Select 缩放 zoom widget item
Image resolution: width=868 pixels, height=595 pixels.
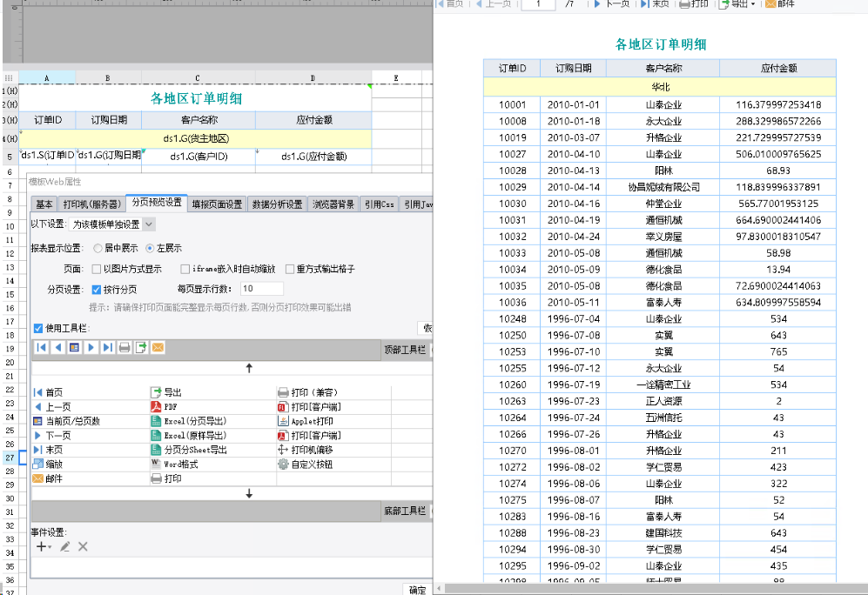coord(48,464)
